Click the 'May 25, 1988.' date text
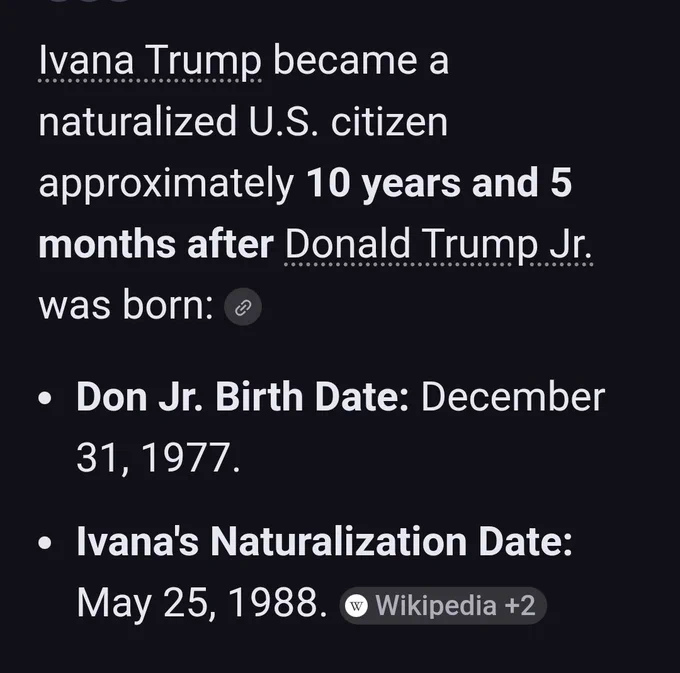 [202, 604]
